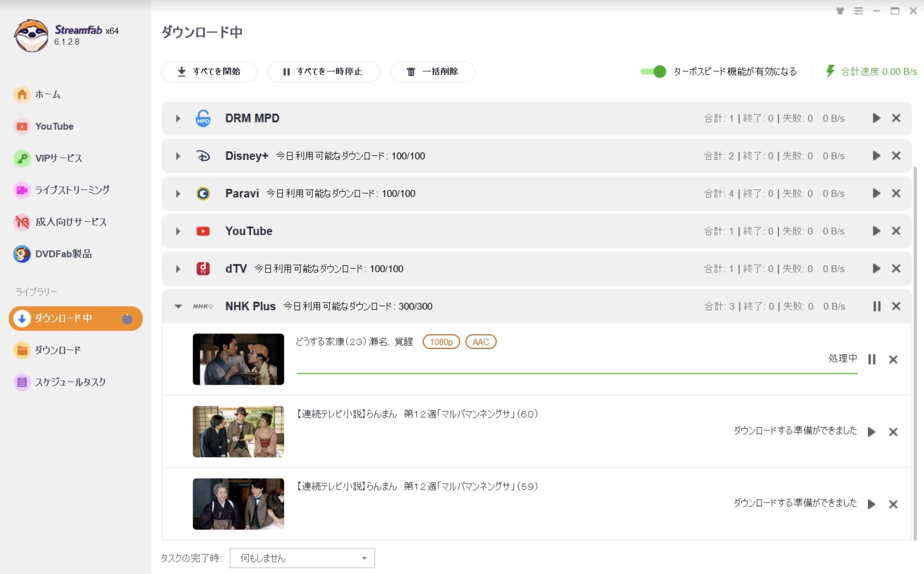
Task: Click the らんまん (59) thumbnail
Action: 239,504
